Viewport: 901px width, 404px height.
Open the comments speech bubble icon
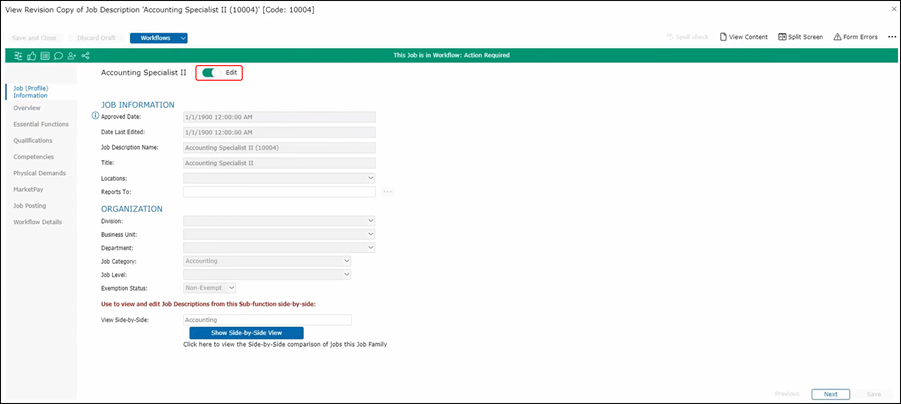tap(58, 56)
